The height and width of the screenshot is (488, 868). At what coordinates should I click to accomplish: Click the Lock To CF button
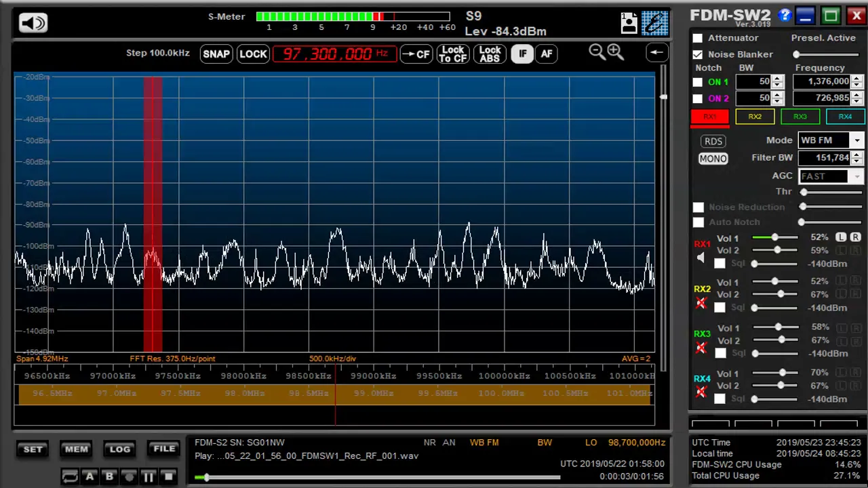pos(453,54)
